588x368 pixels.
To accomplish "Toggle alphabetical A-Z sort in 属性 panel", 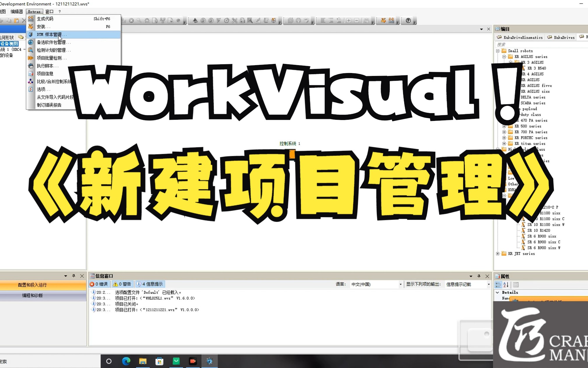I will [506, 285].
